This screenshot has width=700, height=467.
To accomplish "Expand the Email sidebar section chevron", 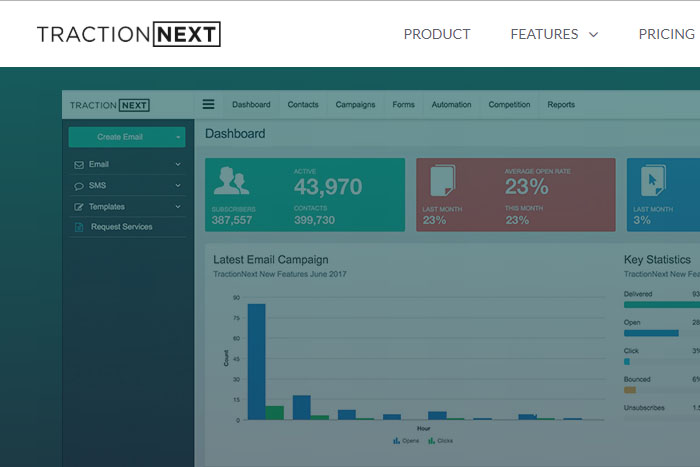I will click(x=178, y=164).
